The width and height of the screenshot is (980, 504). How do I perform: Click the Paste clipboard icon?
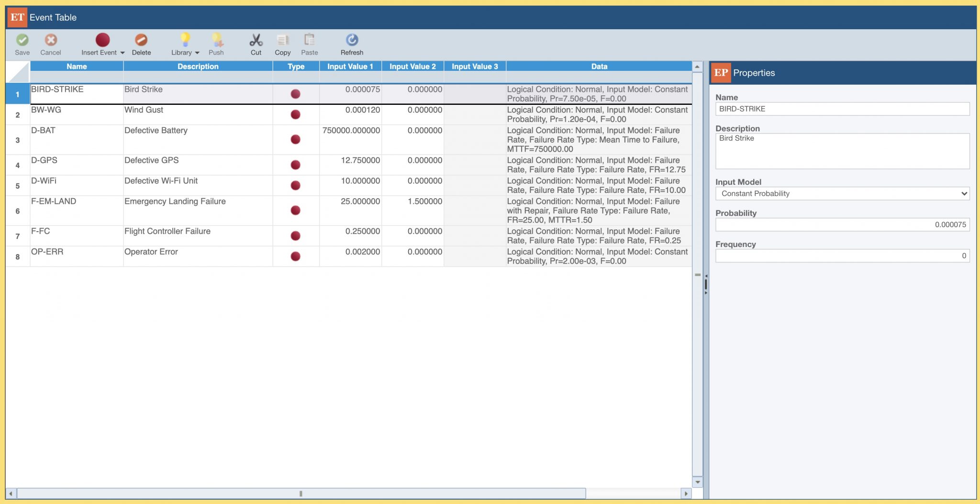309,40
